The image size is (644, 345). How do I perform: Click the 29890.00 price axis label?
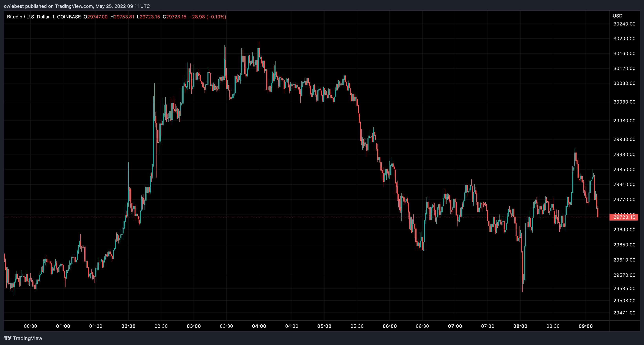(x=624, y=154)
